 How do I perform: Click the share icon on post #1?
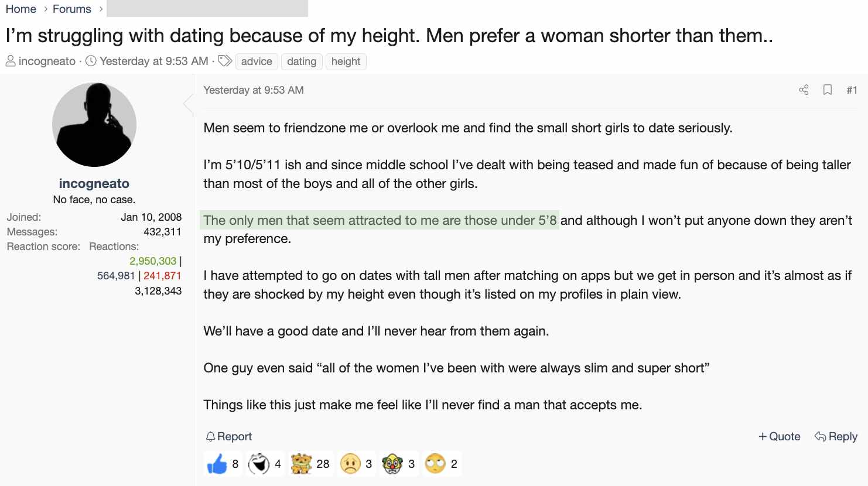tap(804, 90)
